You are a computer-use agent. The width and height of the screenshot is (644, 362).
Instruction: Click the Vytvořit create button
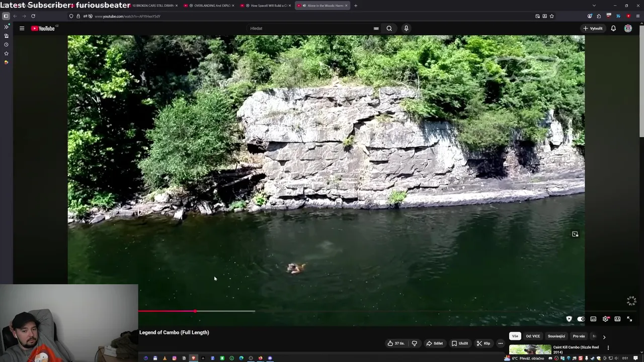(593, 28)
